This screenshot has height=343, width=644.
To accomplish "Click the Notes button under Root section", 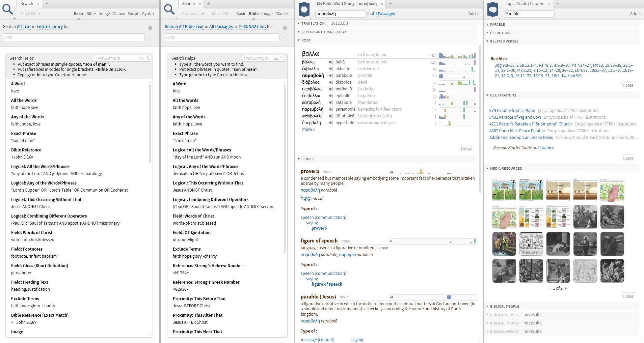I will pos(466,149).
